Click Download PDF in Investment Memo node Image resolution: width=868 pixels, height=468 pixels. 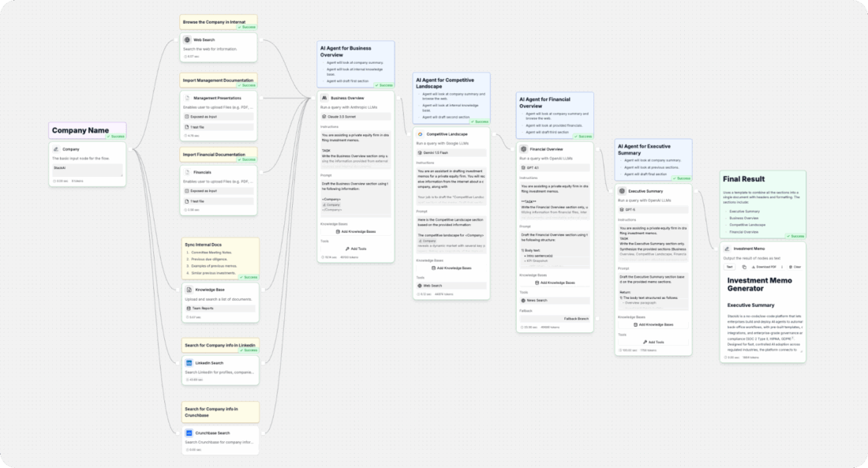click(764, 267)
